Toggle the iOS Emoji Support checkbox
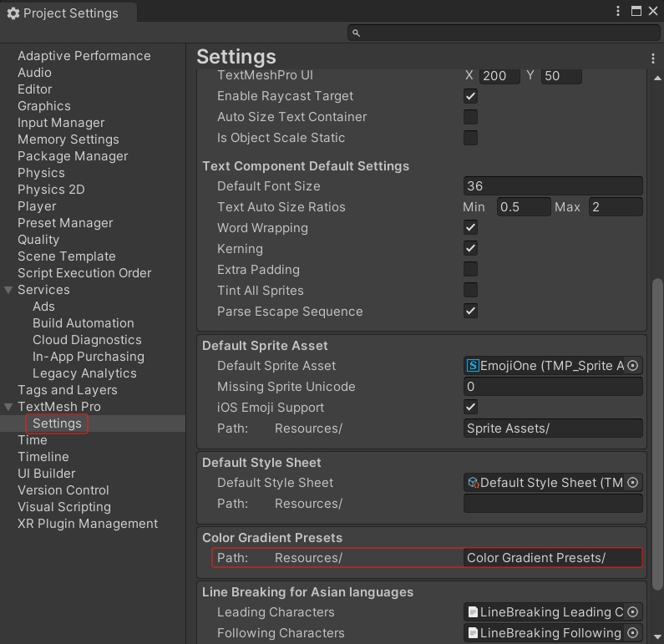 click(470, 408)
